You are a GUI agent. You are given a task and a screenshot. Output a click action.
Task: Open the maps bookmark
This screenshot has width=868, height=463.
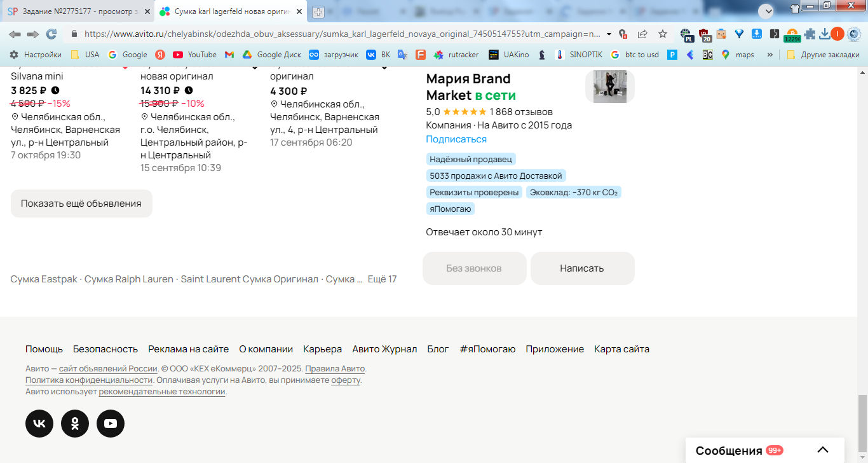click(738, 55)
